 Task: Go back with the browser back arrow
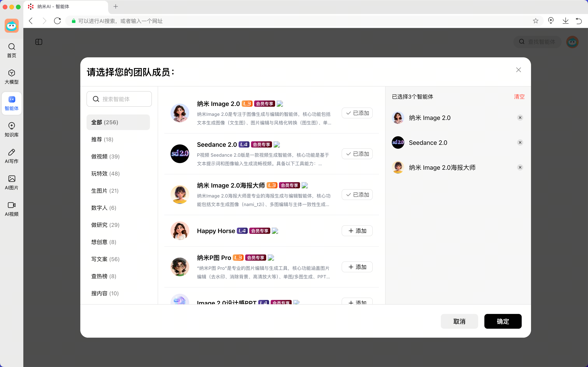pos(31,21)
